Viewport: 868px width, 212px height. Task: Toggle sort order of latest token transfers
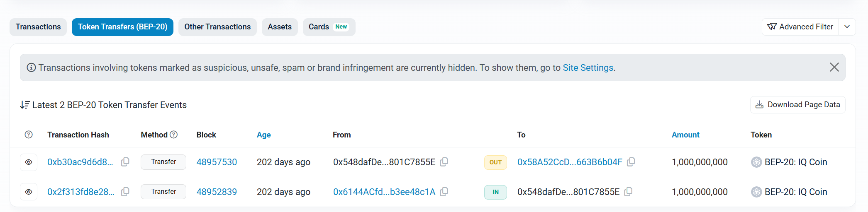click(x=25, y=105)
